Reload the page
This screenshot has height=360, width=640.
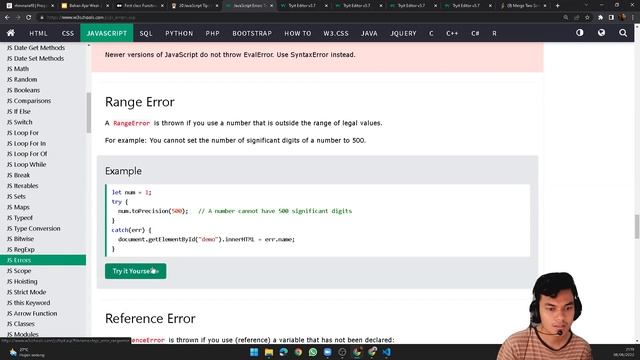(29, 18)
